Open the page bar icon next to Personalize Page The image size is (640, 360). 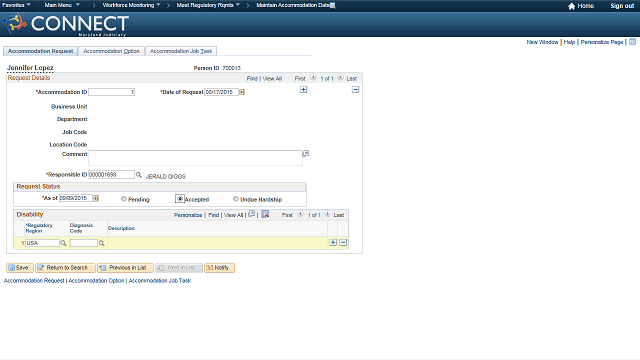pyautogui.click(x=632, y=42)
